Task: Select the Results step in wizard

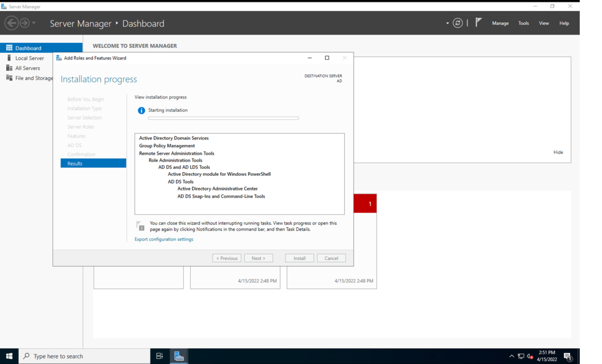Action: pyautogui.click(x=93, y=163)
